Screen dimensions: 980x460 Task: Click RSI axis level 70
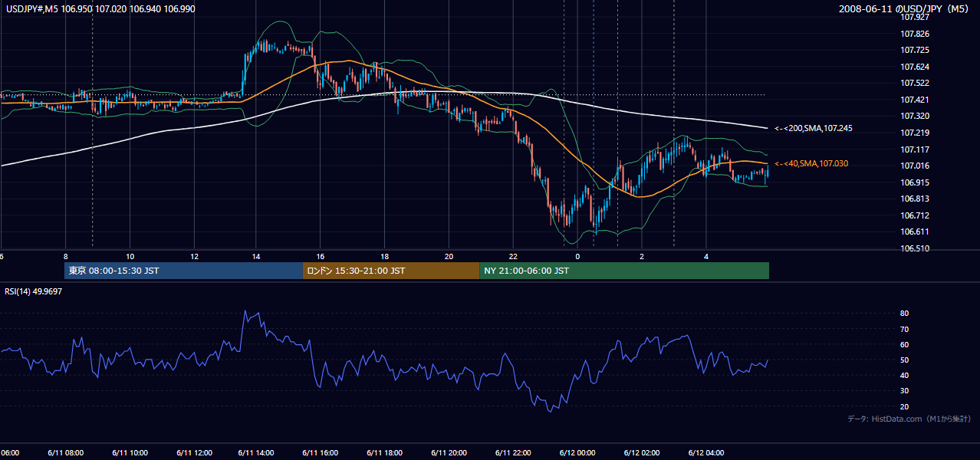click(905, 329)
